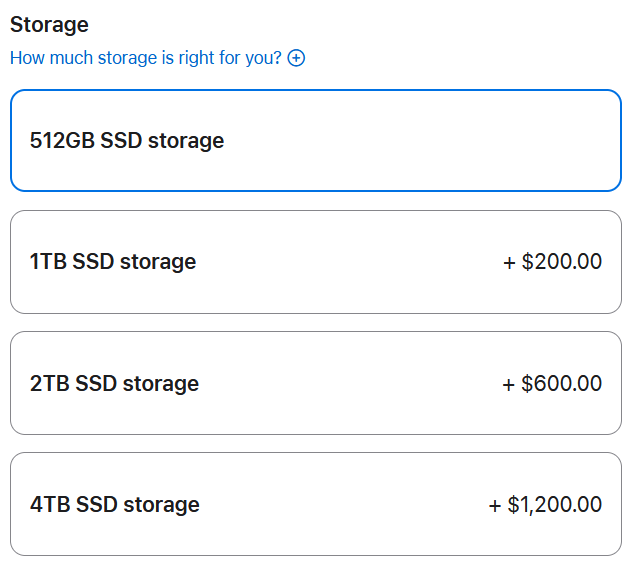Pick the 2TB SSD storage option
Viewport: 641px width, 579px height.
point(315,383)
